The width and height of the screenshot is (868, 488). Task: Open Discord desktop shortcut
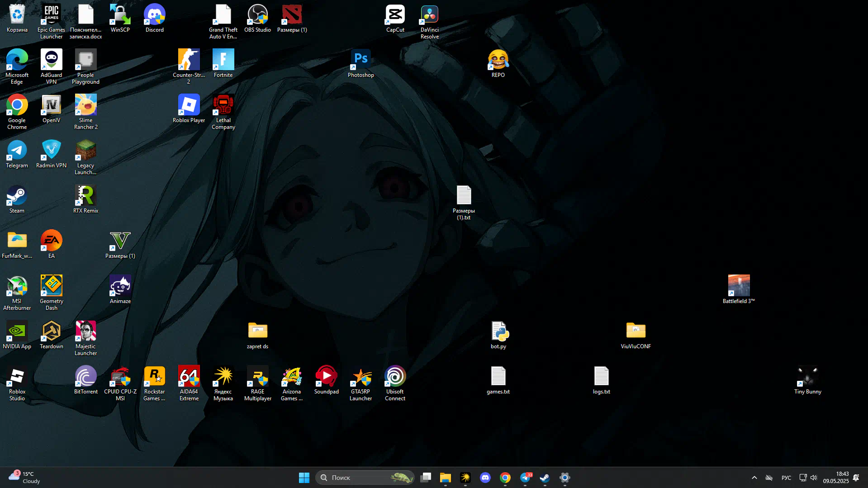(x=155, y=19)
